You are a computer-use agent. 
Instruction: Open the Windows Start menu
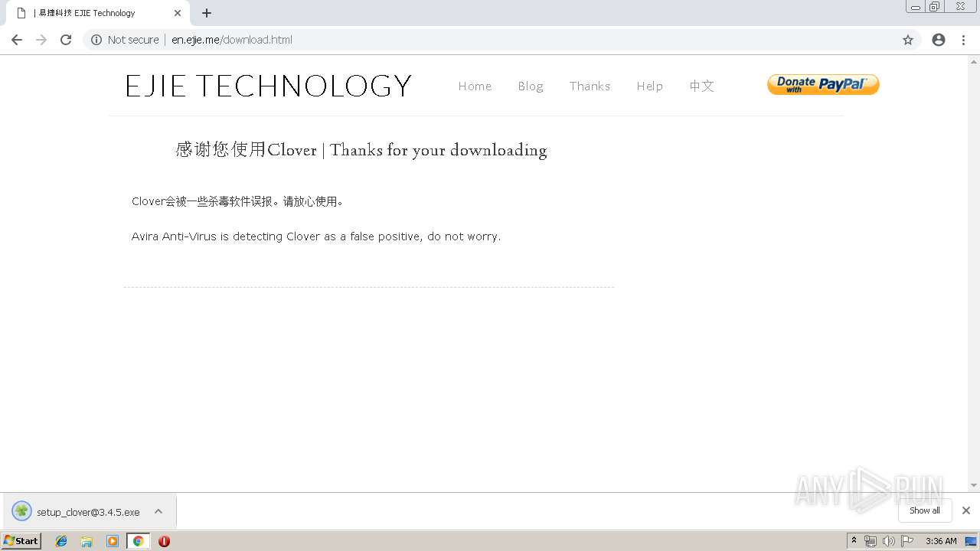coord(21,540)
